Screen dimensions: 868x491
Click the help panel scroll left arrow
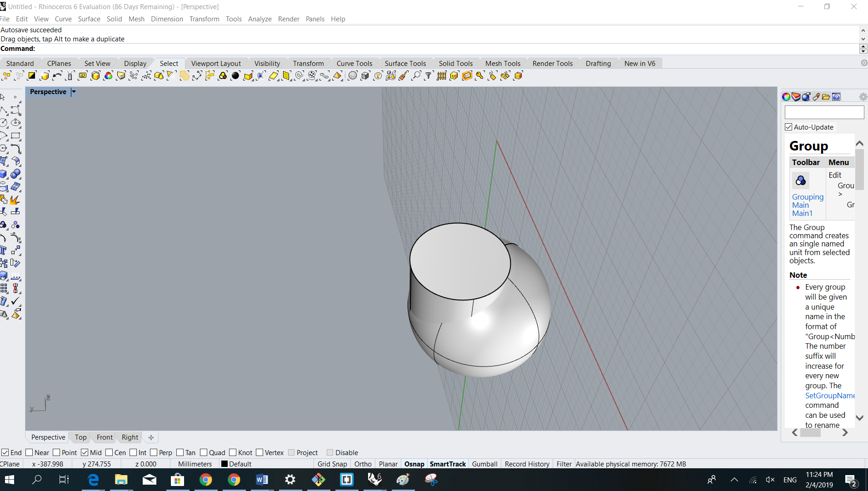(x=795, y=433)
